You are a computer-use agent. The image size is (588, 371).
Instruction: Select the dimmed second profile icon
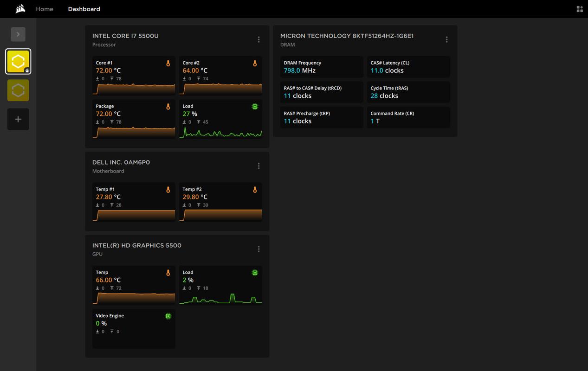pyautogui.click(x=18, y=90)
